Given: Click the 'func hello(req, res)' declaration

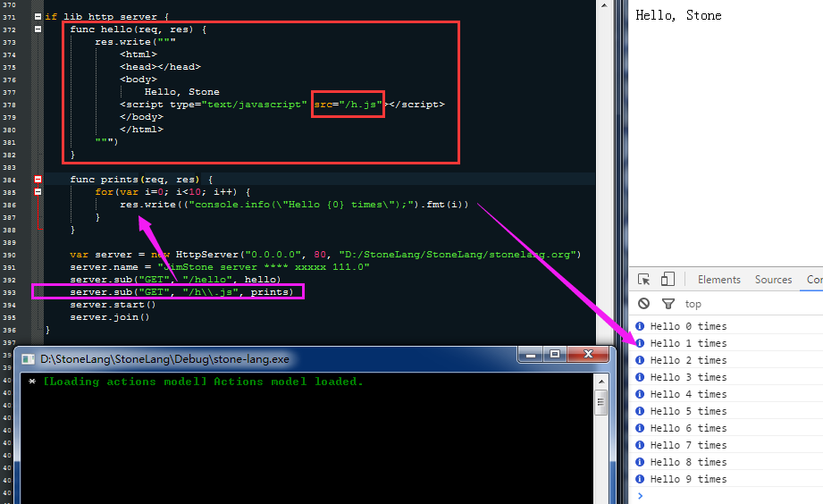Looking at the screenshot, I should pos(131,29).
